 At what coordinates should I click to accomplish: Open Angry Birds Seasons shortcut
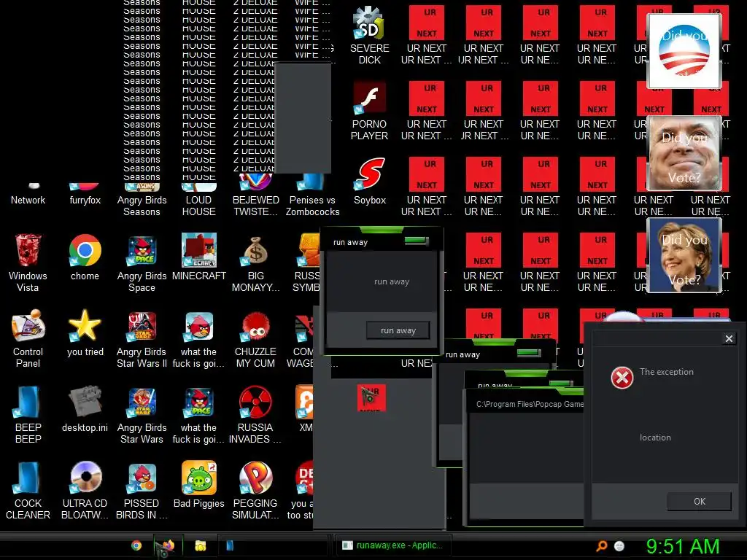pos(142,200)
